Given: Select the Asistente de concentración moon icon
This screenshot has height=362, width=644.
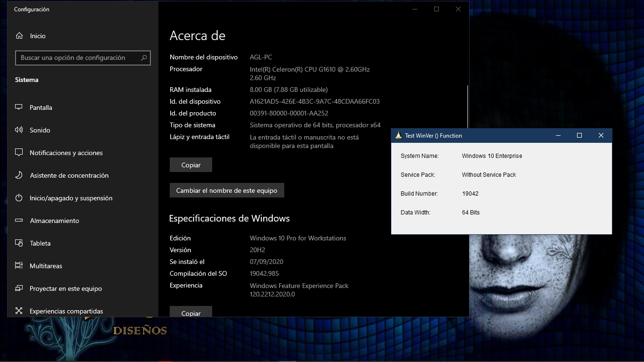Looking at the screenshot, I should [x=19, y=175].
